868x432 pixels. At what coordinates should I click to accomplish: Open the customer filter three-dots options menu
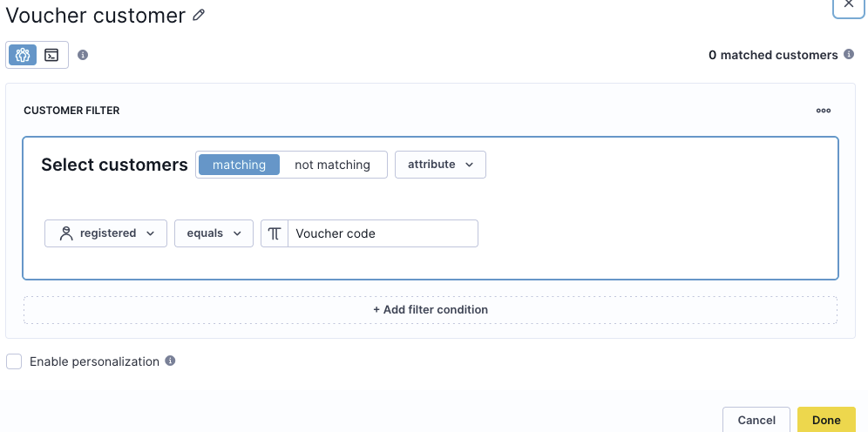[824, 111]
